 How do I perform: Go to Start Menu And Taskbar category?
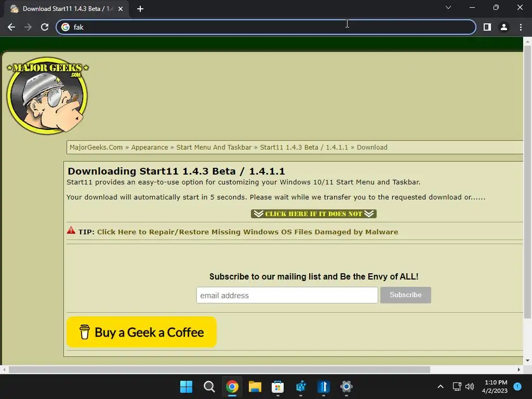click(x=214, y=147)
